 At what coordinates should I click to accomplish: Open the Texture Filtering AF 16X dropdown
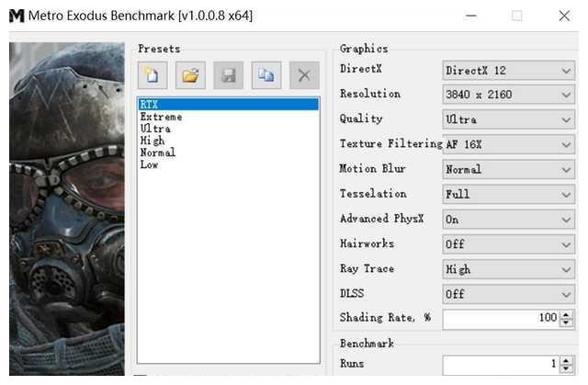click(508, 144)
